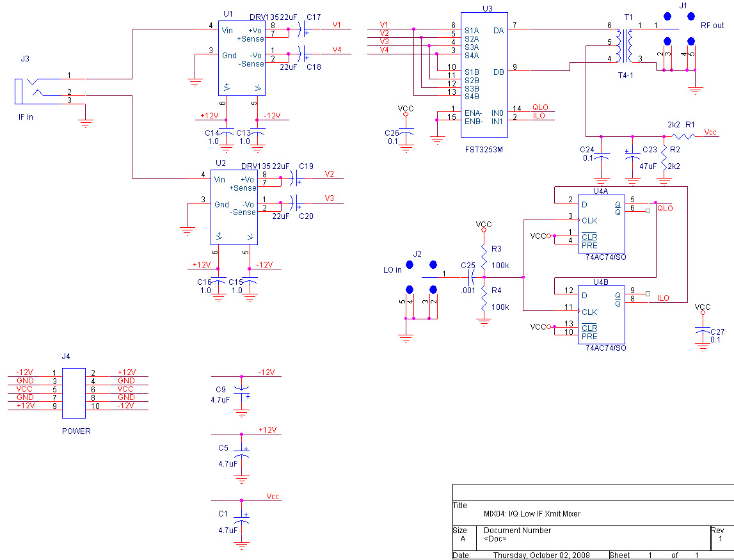Select the U1 DRV135 chip body

tap(242, 58)
